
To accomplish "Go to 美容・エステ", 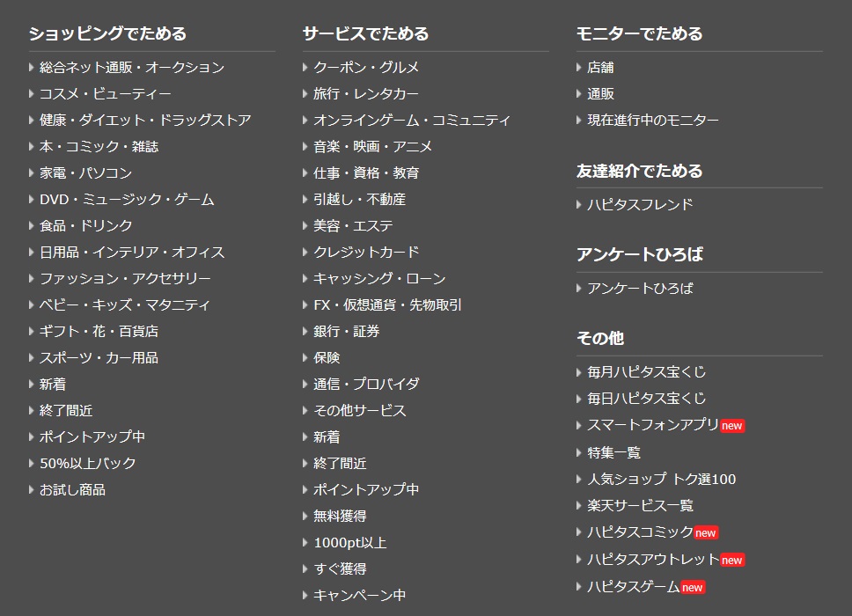I will click(x=353, y=226).
